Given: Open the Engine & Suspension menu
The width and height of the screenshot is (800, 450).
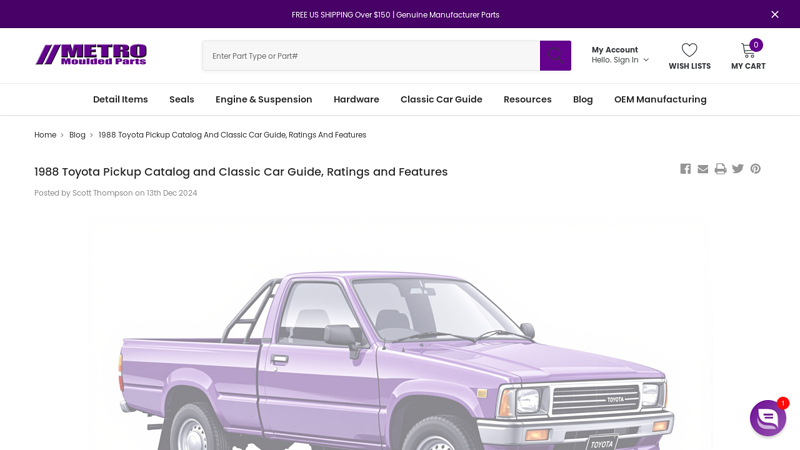Looking at the screenshot, I should tap(264, 99).
